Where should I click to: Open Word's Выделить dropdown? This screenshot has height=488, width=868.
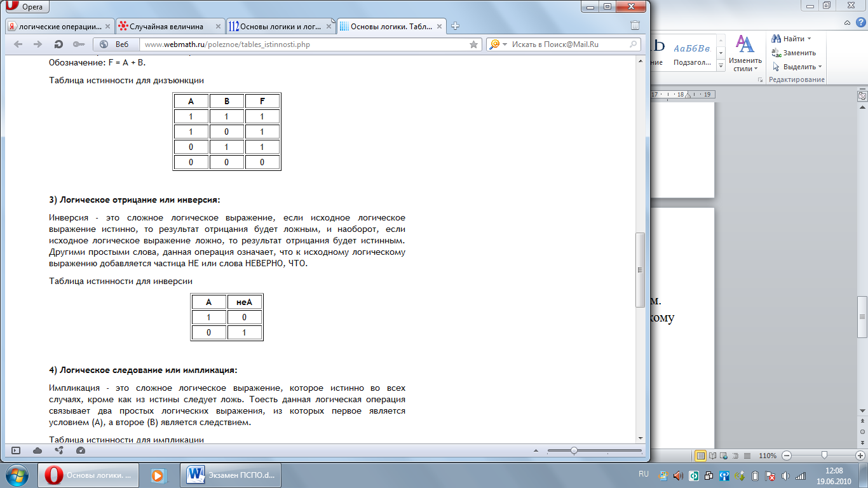(797, 67)
